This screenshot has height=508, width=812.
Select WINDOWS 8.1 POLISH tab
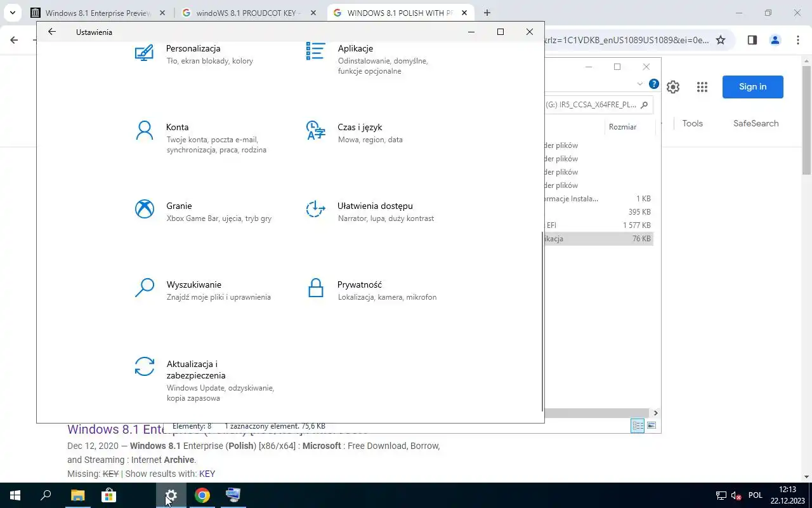click(400, 13)
